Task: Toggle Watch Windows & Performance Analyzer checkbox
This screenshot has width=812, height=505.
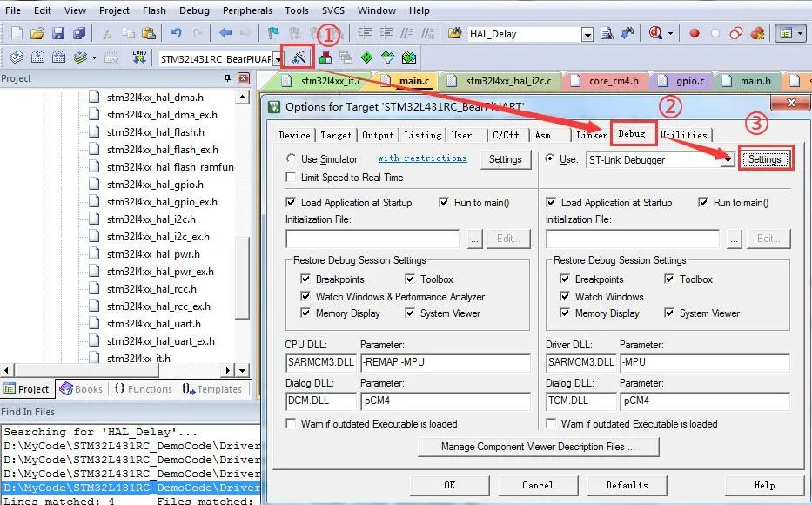Action: click(305, 296)
